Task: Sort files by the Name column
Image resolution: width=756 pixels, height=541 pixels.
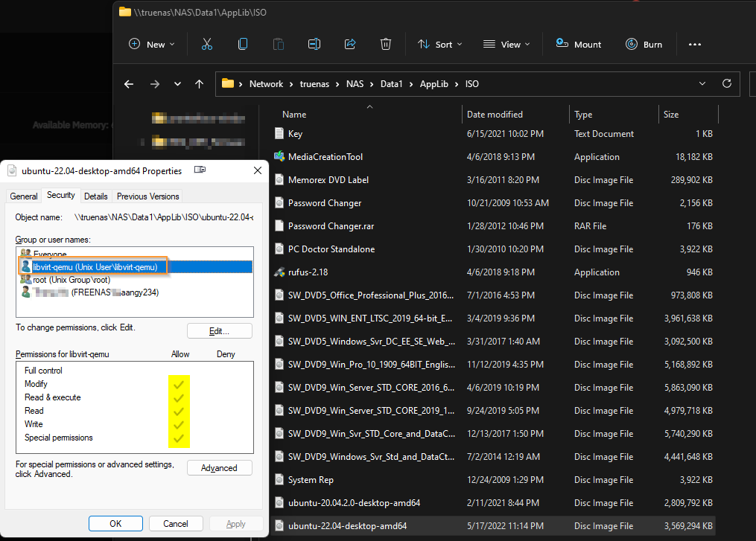Action: (294, 115)
